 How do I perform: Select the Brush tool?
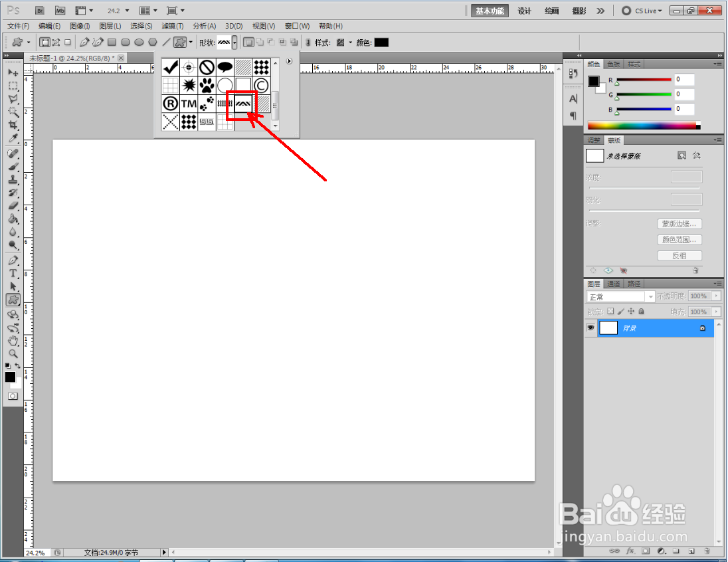pos(13,167)
